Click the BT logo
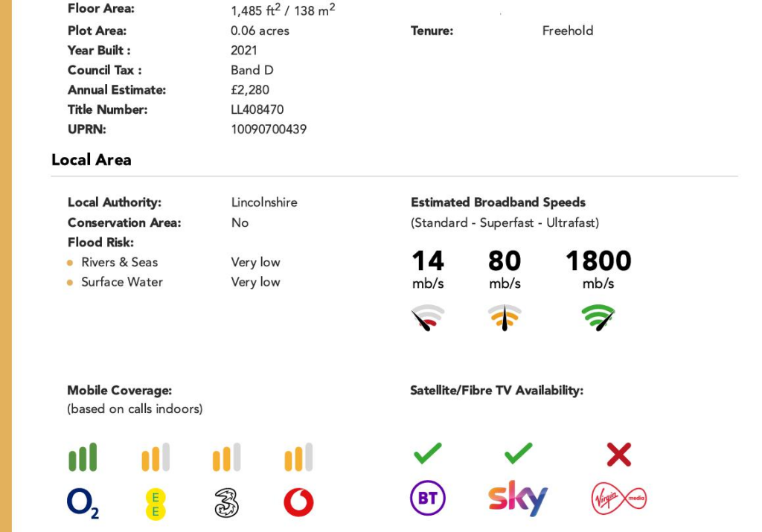The width and height of the screenshot is (762, 532). (427, 499)
